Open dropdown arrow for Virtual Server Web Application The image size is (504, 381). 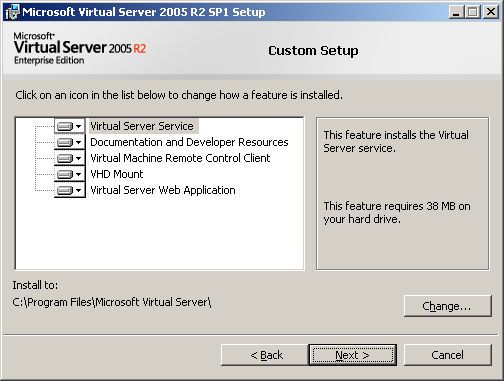[x=78, y=190]
